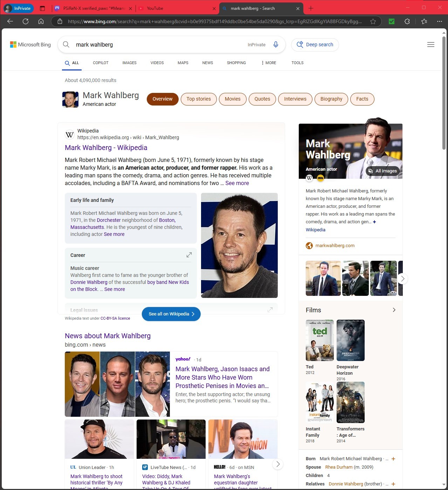Select the Movies pill

pos(233,99)
